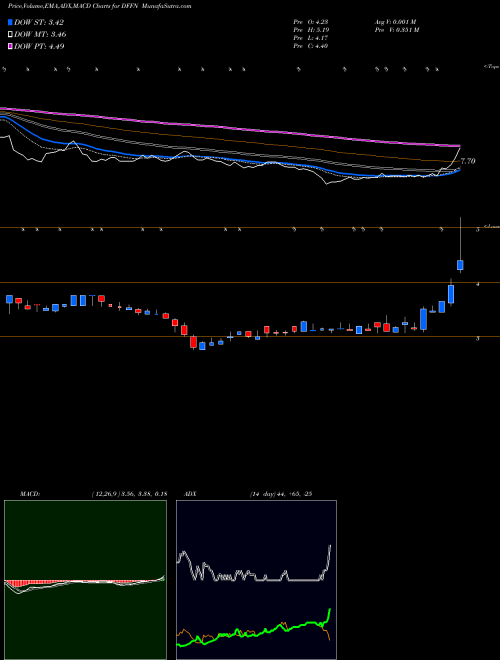Click the ADX panel heading label
500x660 pixels.
[x=191, y=494]
